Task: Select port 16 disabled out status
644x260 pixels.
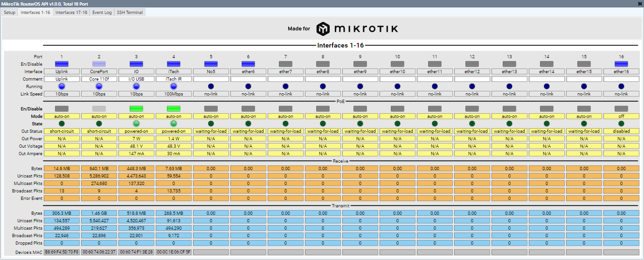Action: click(x=621, y=131)
